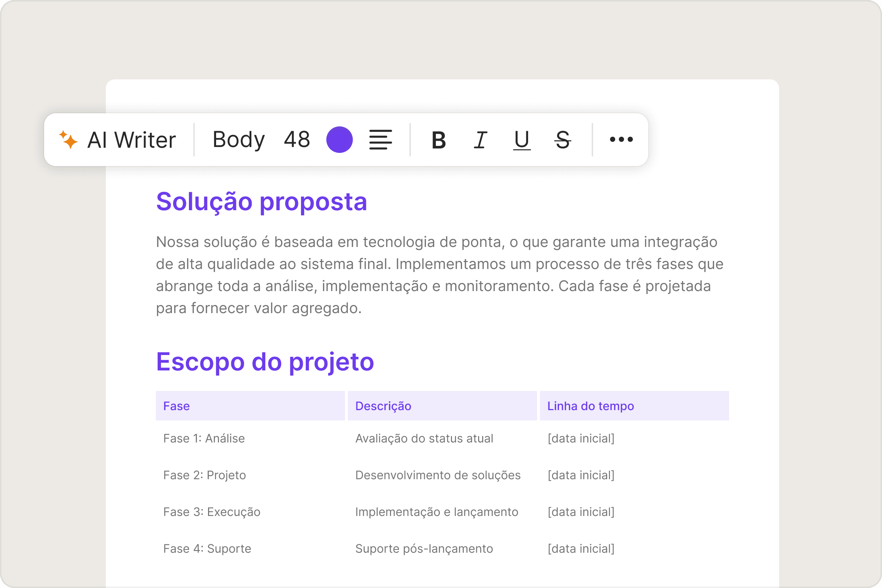This screenshot has height=588, width=882.
Task: Toggle strikethrough formatting
Action: tap(563, 140)
